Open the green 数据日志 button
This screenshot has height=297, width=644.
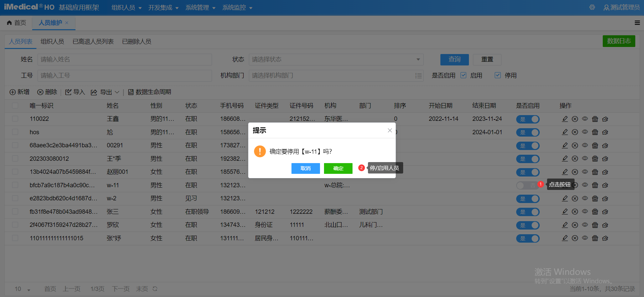[619, 41]
